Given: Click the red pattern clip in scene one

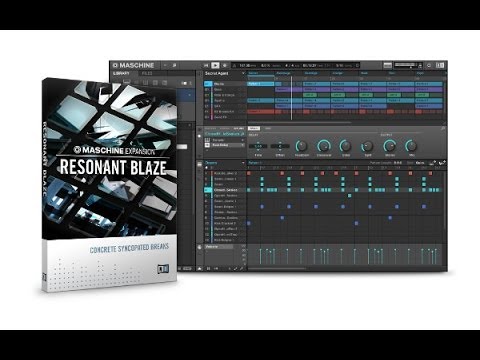Looking at the screenshot, I should click(x=261, y=112).
